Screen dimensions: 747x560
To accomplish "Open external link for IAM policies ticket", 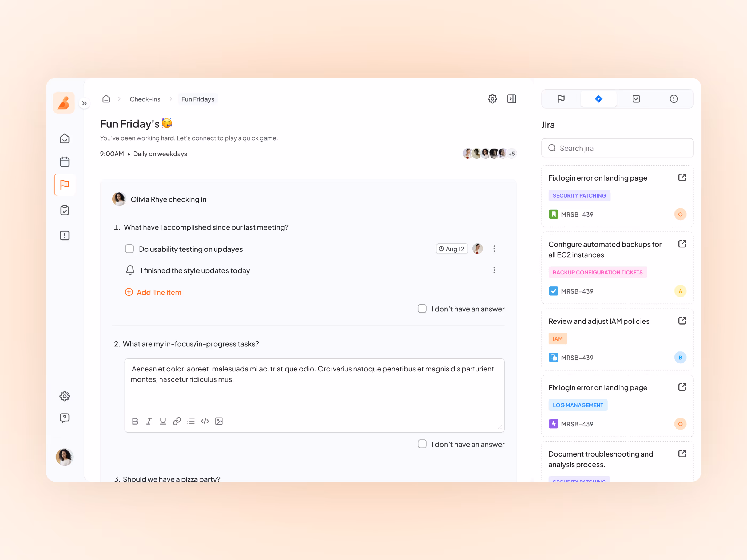I will [682, 321].
